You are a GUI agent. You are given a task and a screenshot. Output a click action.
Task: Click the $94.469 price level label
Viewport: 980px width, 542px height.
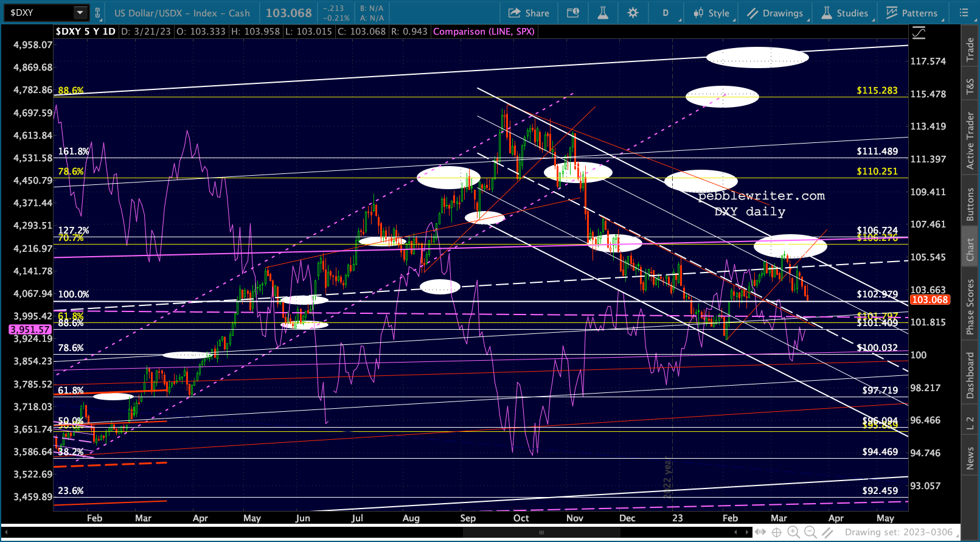(x=880, y=451)
